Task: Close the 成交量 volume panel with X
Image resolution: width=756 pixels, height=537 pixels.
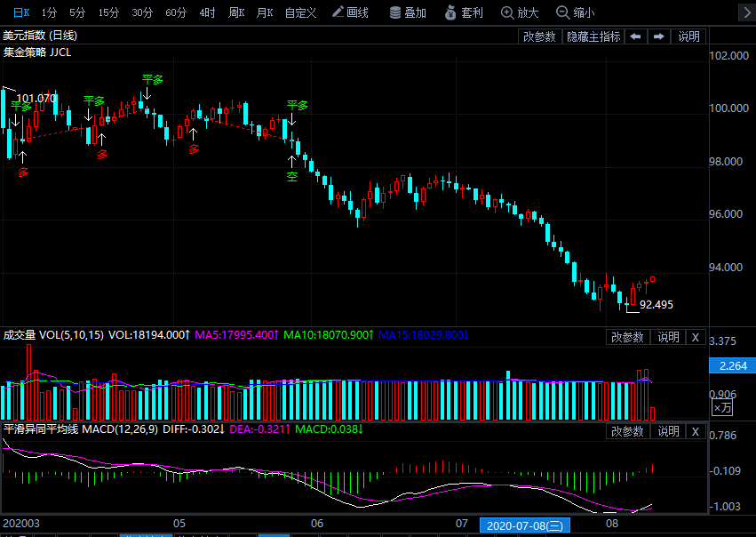Action: (696, 337)
